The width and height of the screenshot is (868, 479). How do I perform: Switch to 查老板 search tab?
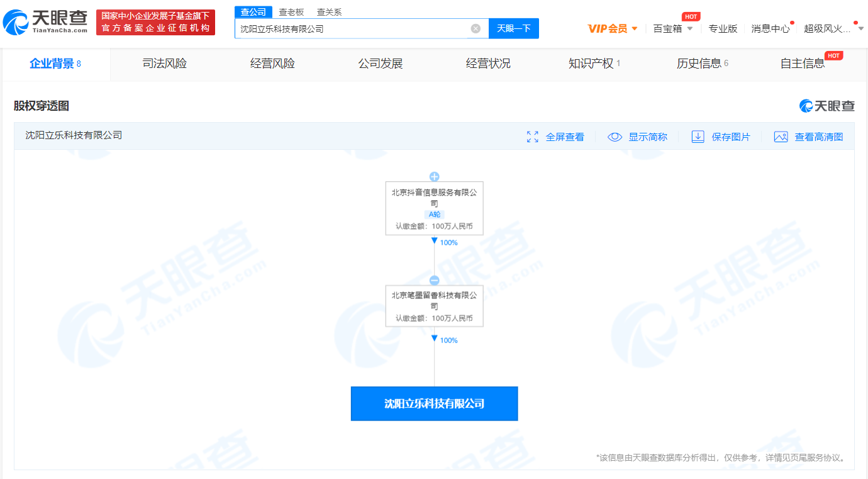click(x=291, y=12)
